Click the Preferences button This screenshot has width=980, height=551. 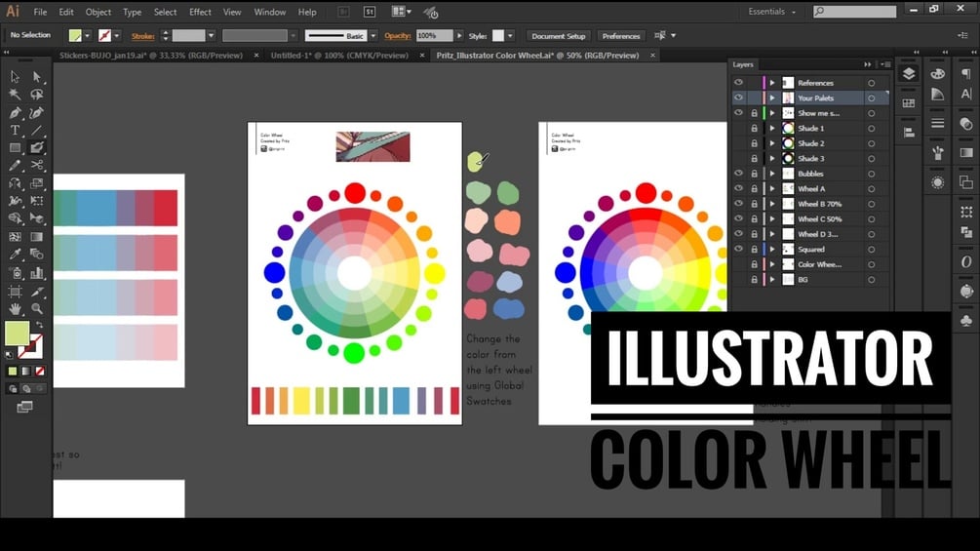620,36
